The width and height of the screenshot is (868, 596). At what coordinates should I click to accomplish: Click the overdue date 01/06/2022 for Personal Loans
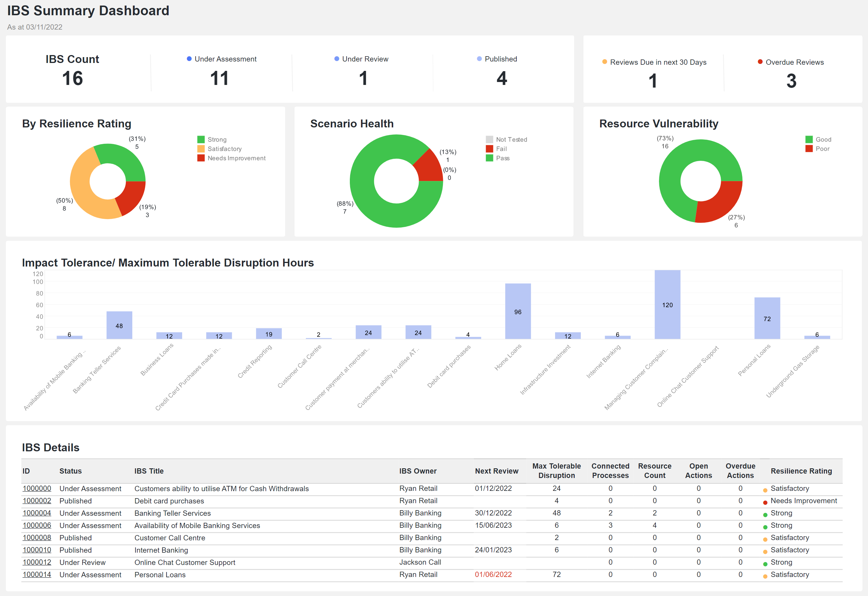click(493, 575)
